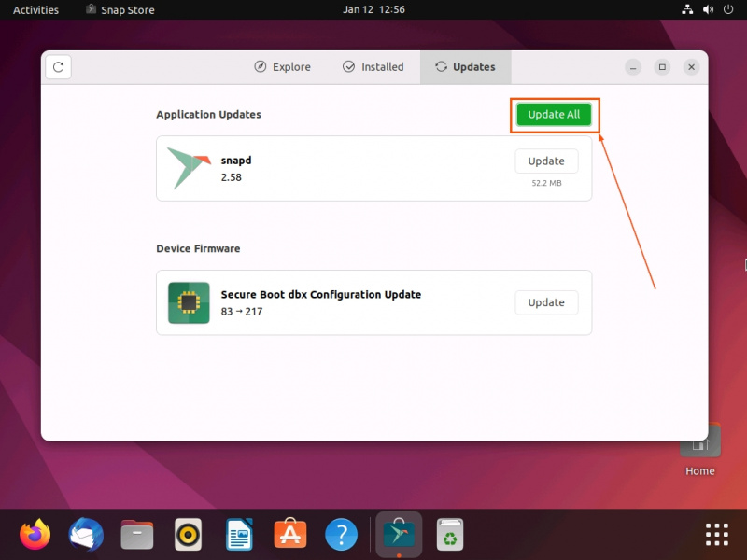
Task: Click the Application Updates heading
Action: coord(208,115)
